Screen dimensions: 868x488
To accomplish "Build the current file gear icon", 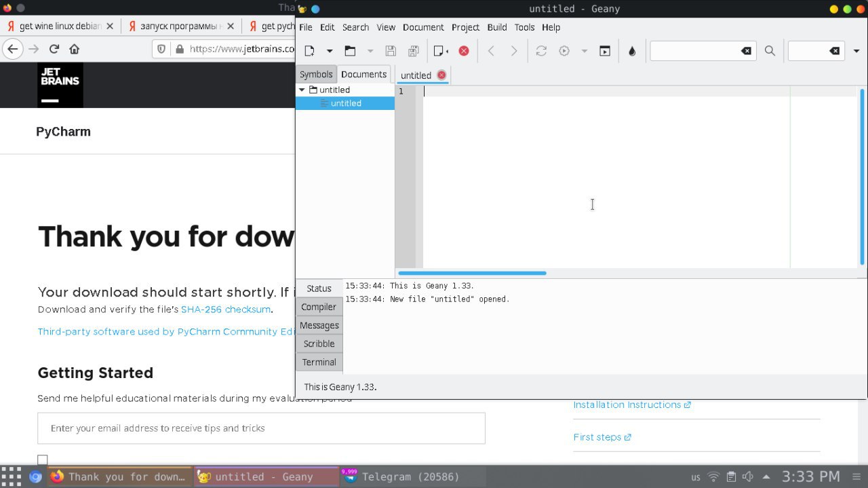I will (x=564, y=51).
